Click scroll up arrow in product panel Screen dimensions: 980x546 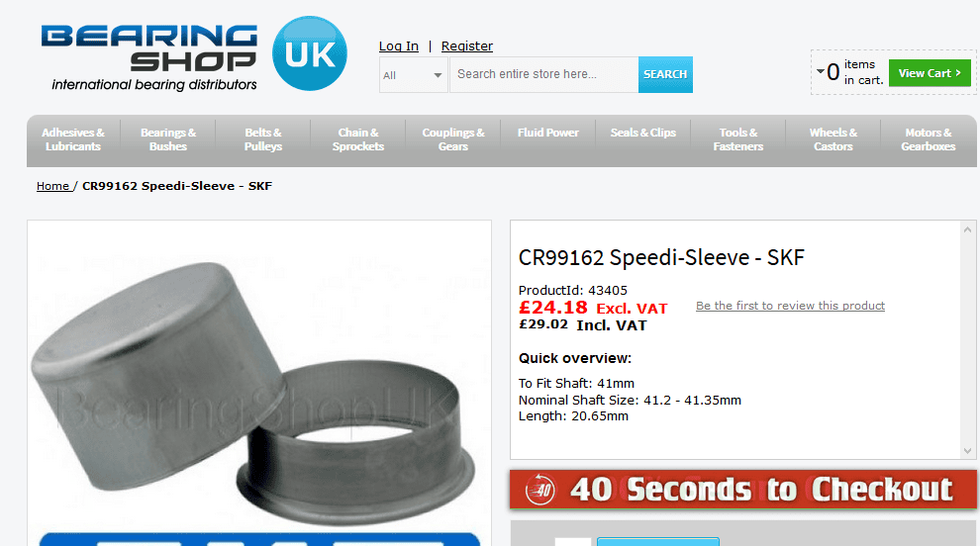[967, 229]
